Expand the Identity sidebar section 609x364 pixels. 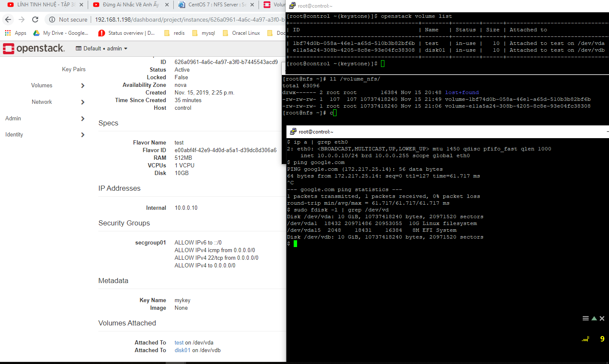(x=83, y=135)
